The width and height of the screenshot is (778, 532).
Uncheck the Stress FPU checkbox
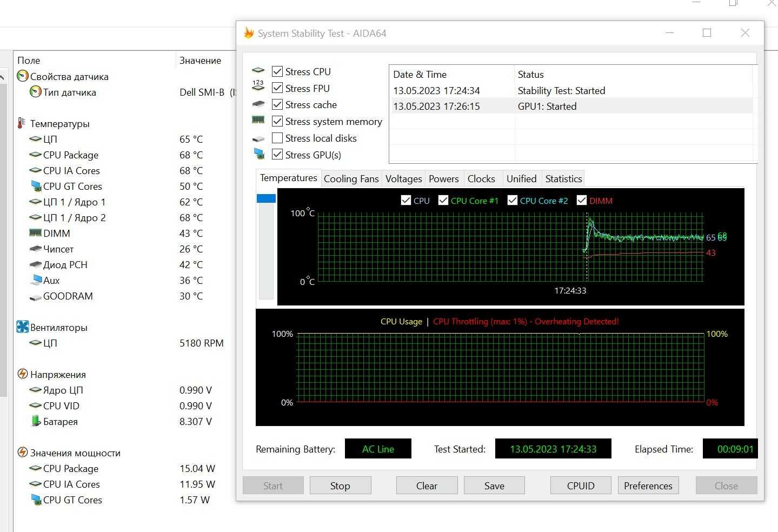pyautogui.click(x=277, y=88)
